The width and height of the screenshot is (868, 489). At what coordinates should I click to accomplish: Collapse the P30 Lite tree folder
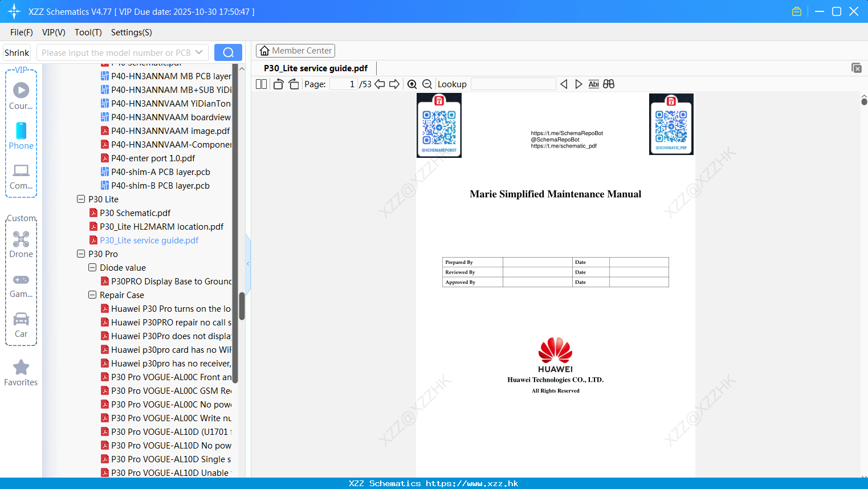[x=81, y=199]
